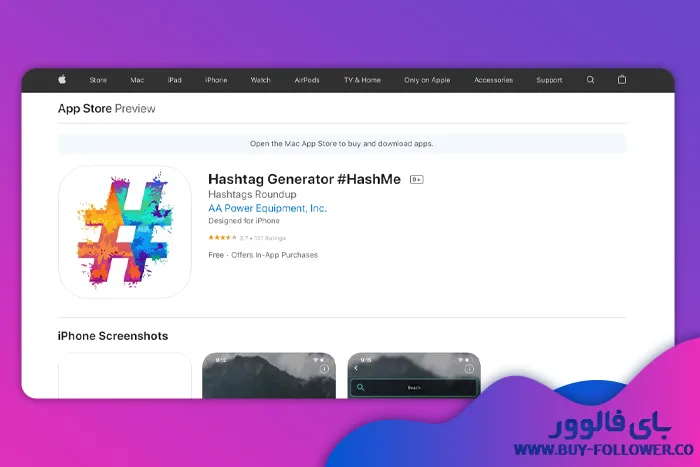Click the Designed for iPhone text
This screenshot has height=467, width=700.
pyautogui.click(x=244, y=221)
